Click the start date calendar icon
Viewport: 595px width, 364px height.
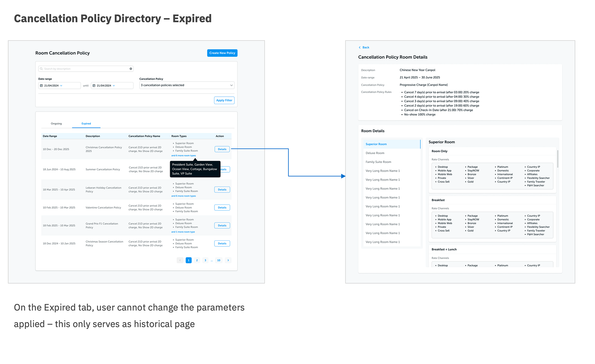pyautogui.click(x=42, y=86)
